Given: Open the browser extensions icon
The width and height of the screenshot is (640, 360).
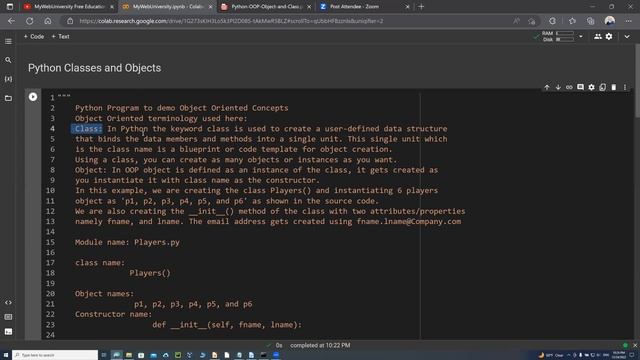Looking at the screenshot, I should [x=552, y=21].
